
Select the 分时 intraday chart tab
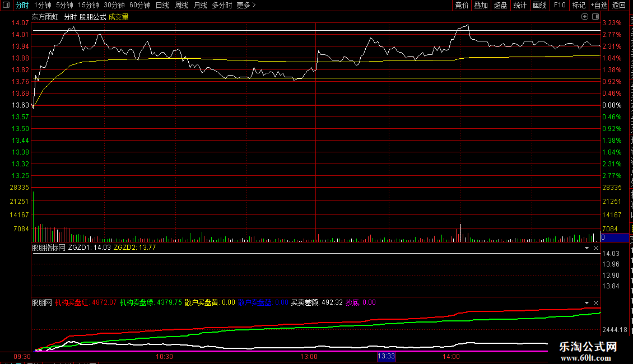point(22,5)
